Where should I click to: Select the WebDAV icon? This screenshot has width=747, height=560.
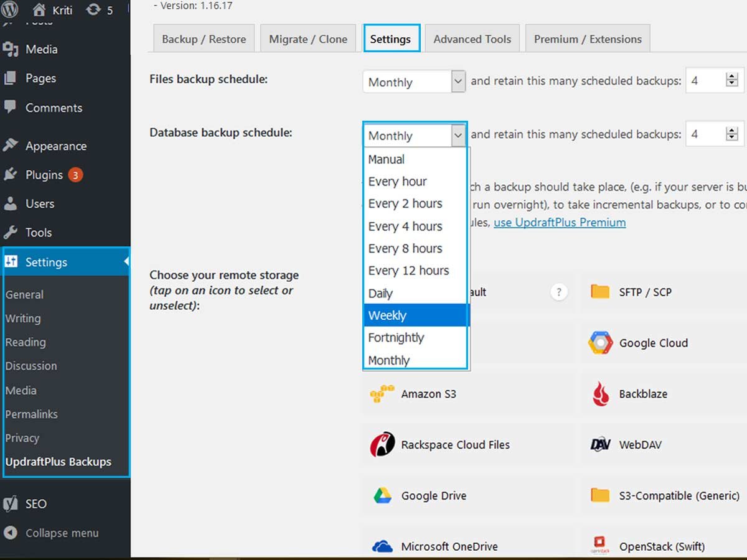coord(600,445)
